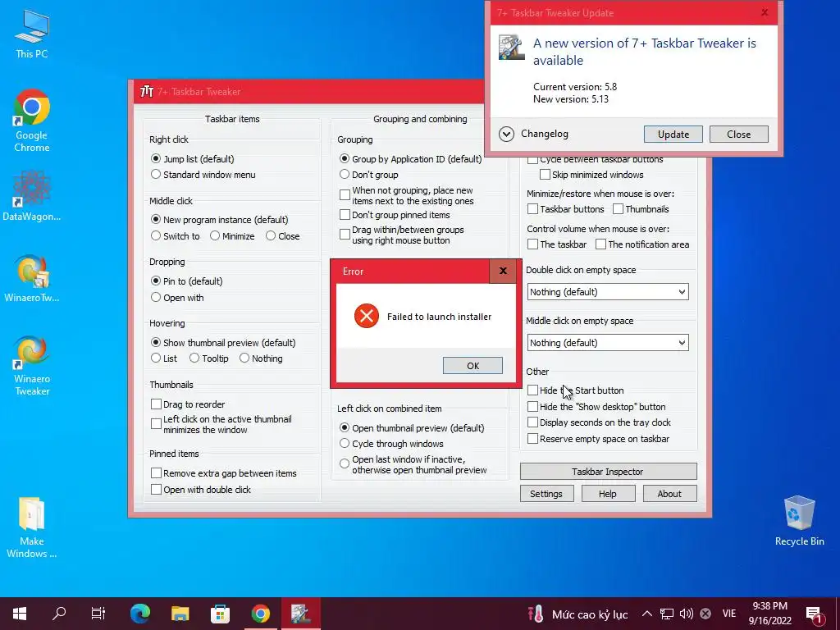
Task: Open Task View on the taskbar
Action: coord(98,614)
